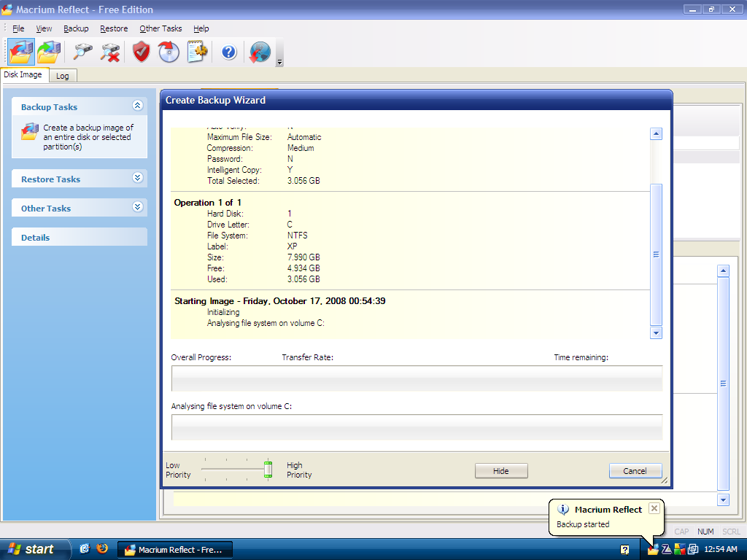The width and height of the screenshot is (747, 560).
Task: Click the "Maximum File Size:" Automatic value
Action: pyautogui.click(x=304, y=137)
